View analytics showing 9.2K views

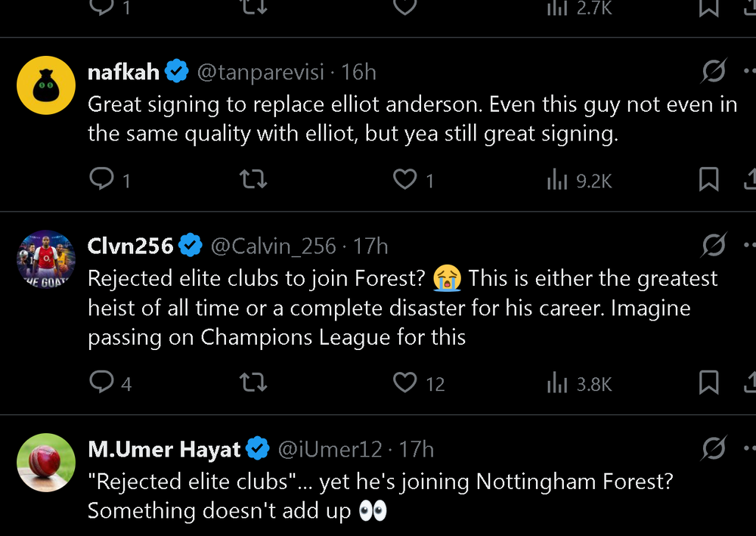pyautogui.click(x=580, y=180)
